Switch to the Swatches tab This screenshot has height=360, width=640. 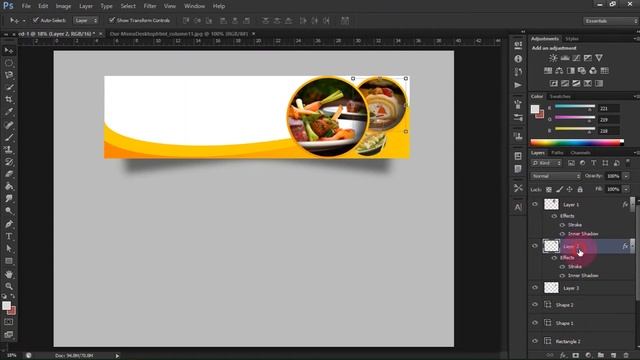[560, 97]
